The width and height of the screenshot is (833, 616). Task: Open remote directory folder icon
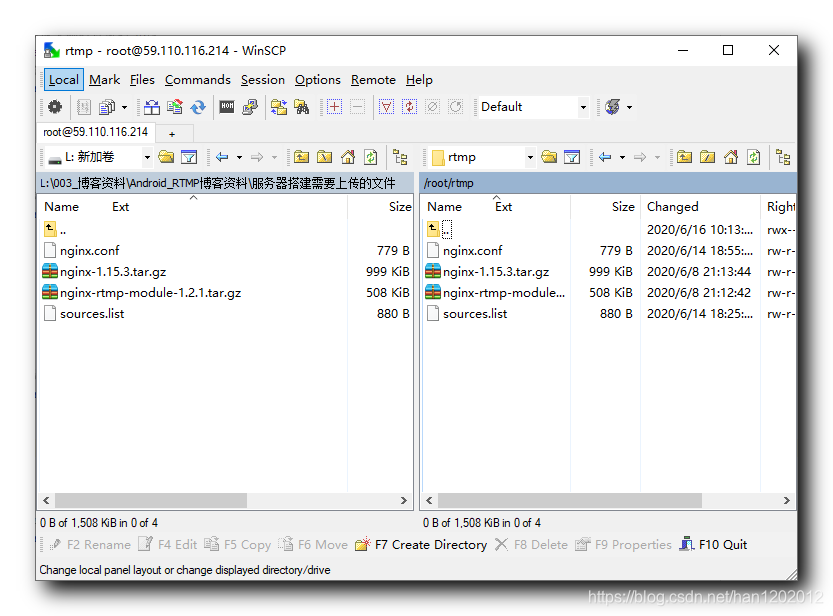click(x=549, y=157)
